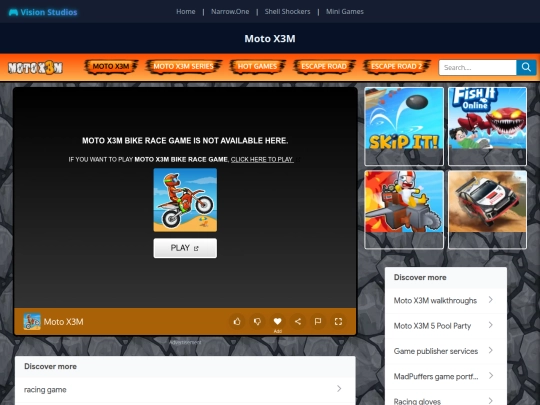The height and width of the screenshot is (405, 540).
Task: Click the 'NOT AVAILABLE HERE' message text
Action: coord(185,141)
